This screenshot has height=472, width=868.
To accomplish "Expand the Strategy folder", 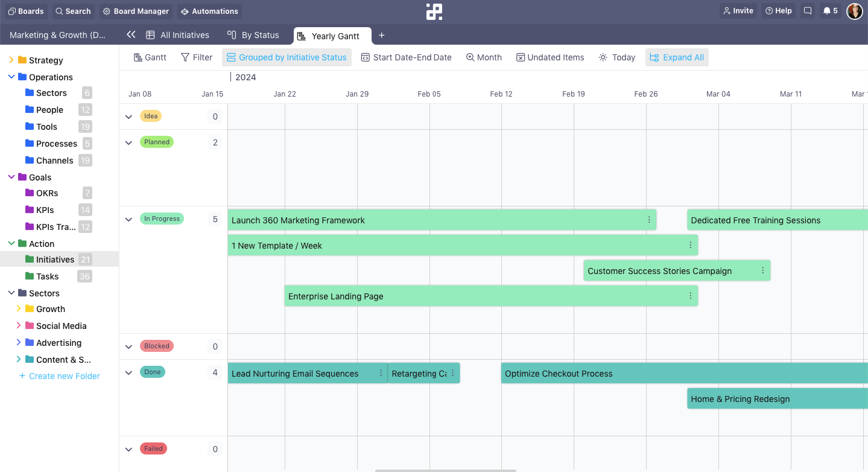I will click(x=11, y=60).
